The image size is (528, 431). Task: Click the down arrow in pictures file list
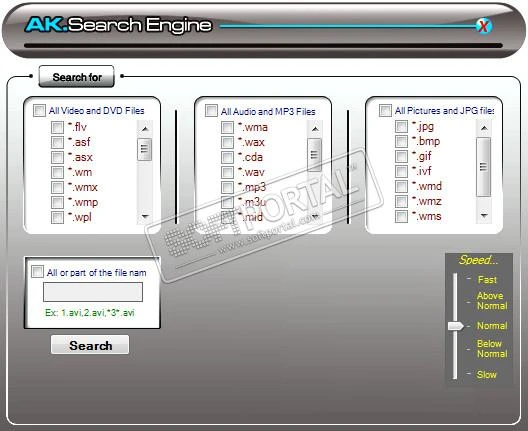[484, 216]
